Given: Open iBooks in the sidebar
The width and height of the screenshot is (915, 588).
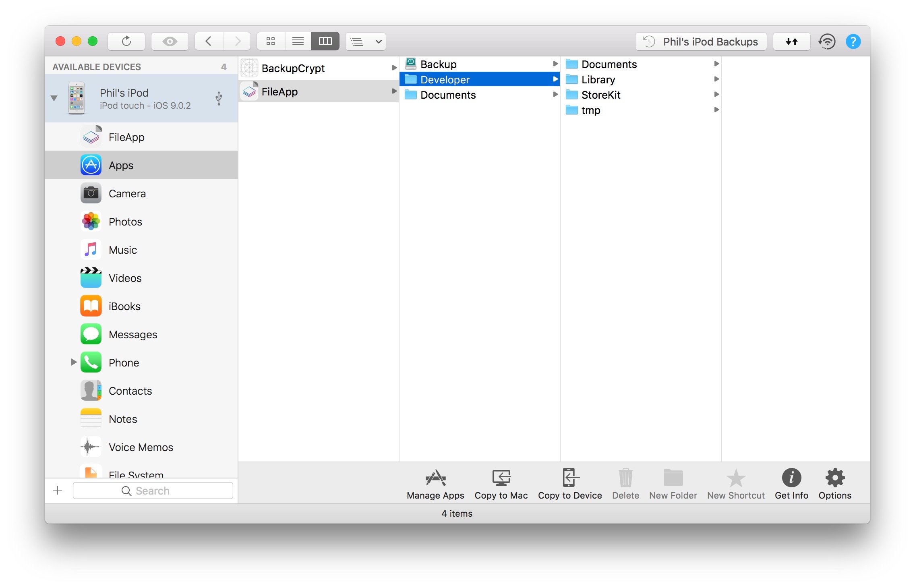Looking at the screenshot, I should tap(141, 306).
